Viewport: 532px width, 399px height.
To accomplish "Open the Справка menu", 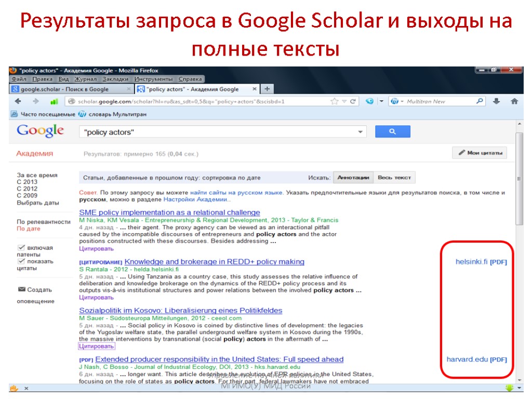I will pyautogui.click(x=190, y=79).
